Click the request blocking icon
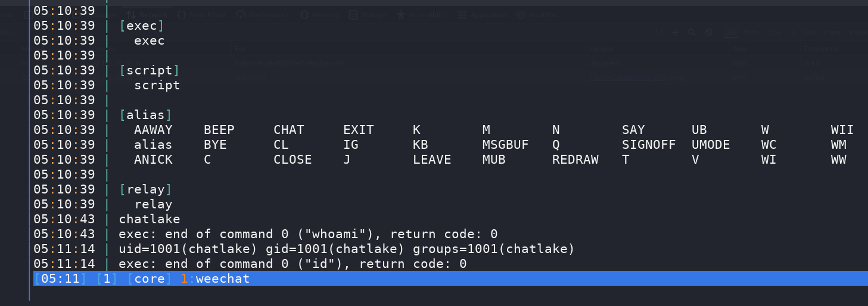The height and width of the screenshot is (306, 868). (708, 33)
